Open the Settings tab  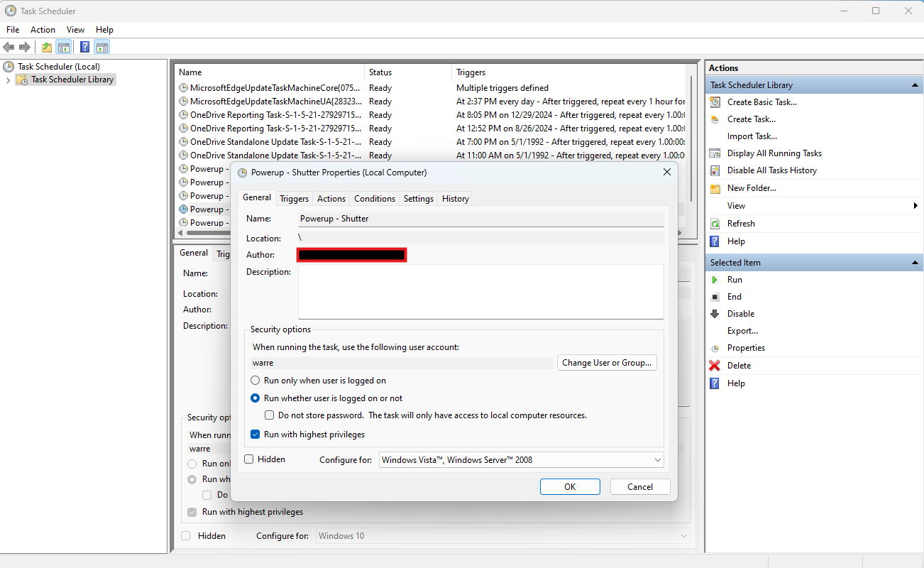[x=419, y=199]
